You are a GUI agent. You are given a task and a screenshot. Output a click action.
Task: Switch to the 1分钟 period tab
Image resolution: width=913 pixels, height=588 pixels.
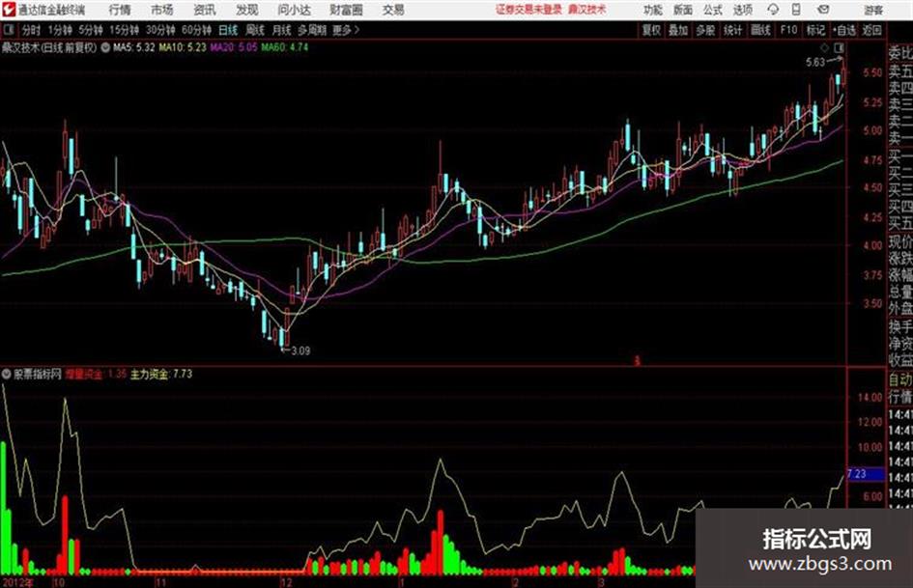[x=60, y=30]
